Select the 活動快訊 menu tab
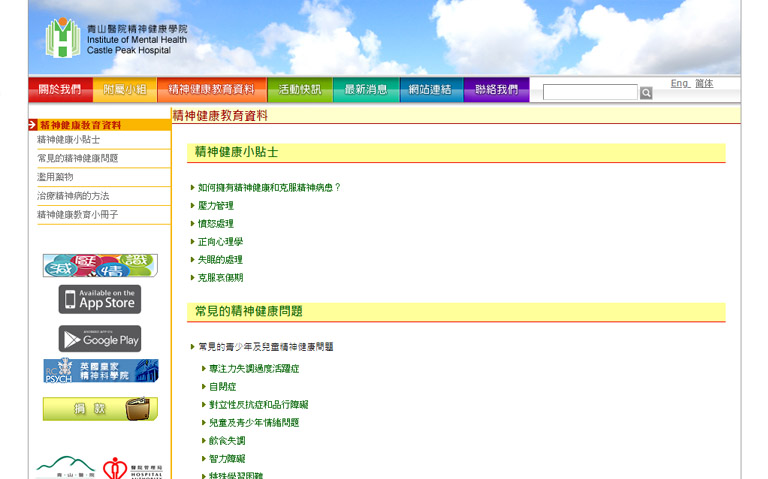The width and height of the screenshot is (768, 479). [300, 90]
